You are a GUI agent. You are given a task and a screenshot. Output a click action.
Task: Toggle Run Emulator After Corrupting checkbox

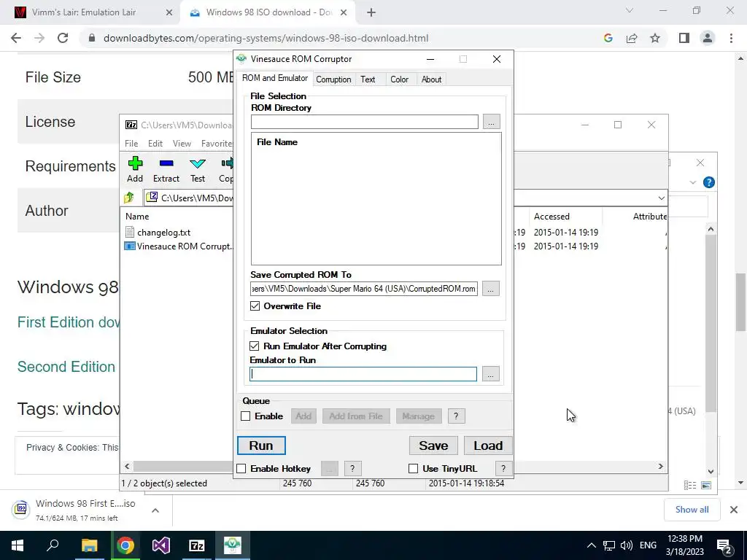pyautogui.click(x=255, y=346)
